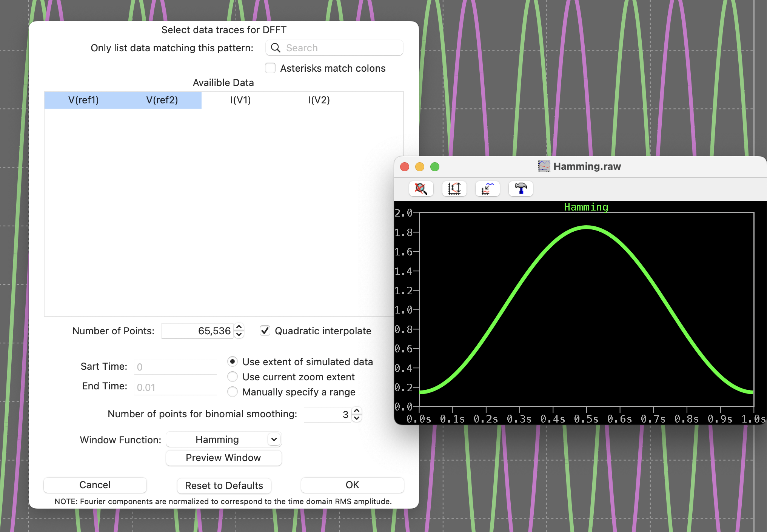Choose Manually specify a range
Screen dimensions: 767x532
(233, 392)
